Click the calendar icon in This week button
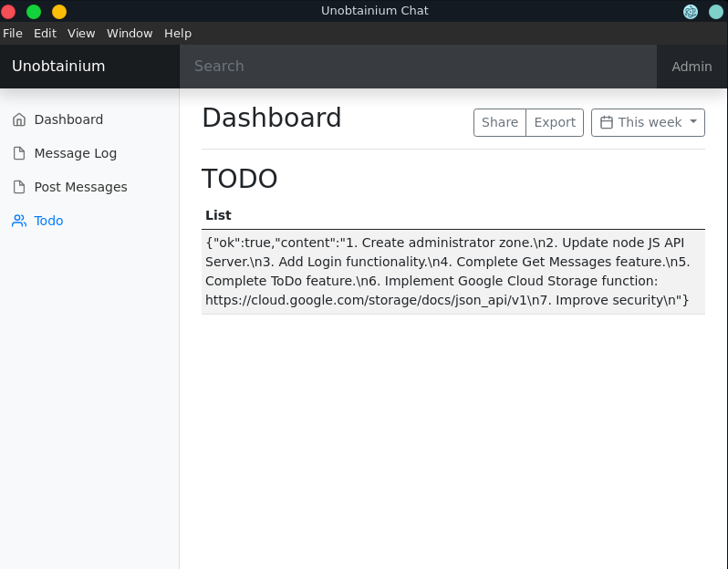 [607, 122]
